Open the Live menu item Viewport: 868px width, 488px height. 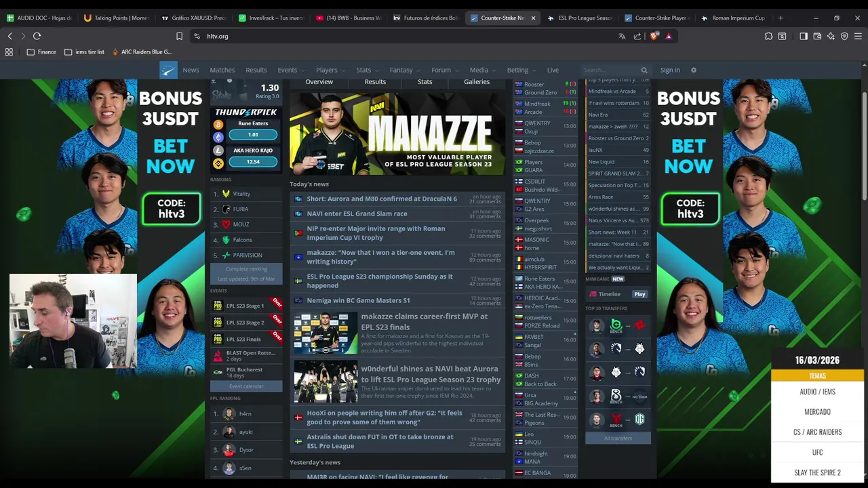click(x=553, y=70)
